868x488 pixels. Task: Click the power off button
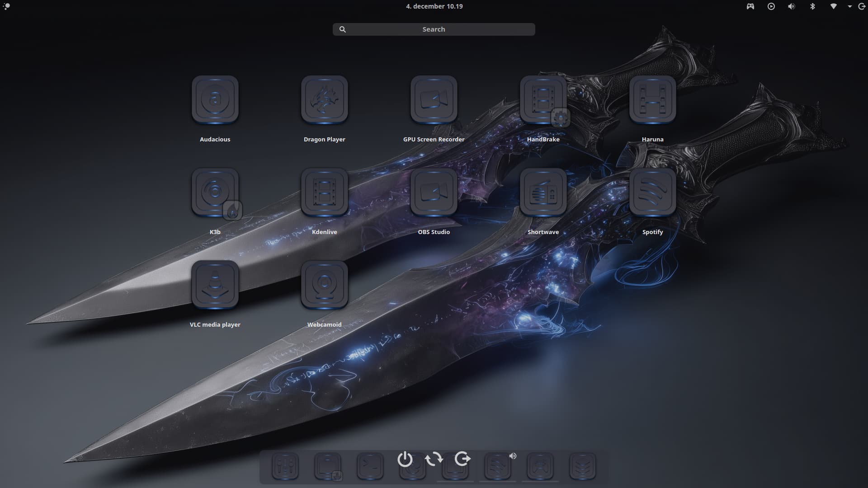tap(405, 460)
